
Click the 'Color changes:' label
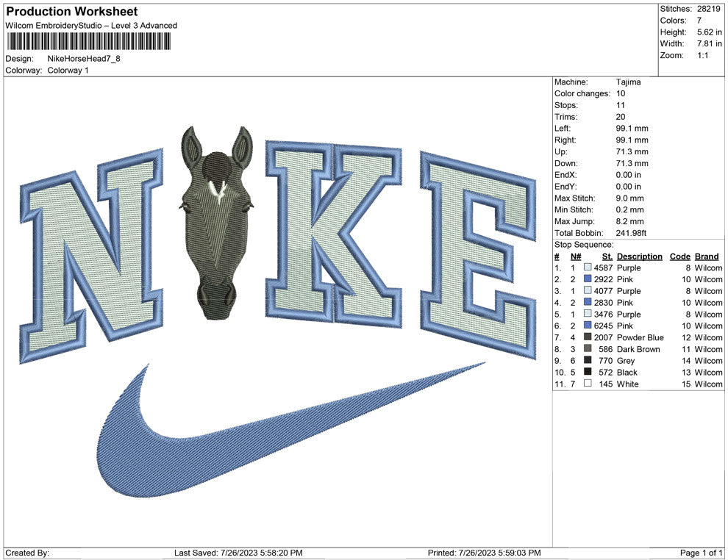582,94
